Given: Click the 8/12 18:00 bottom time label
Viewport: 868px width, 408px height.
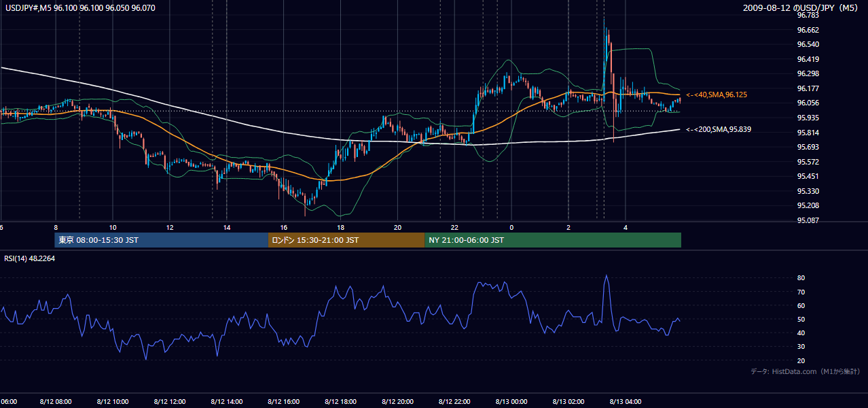Looking at the screenshot, I should click(341, 401).
